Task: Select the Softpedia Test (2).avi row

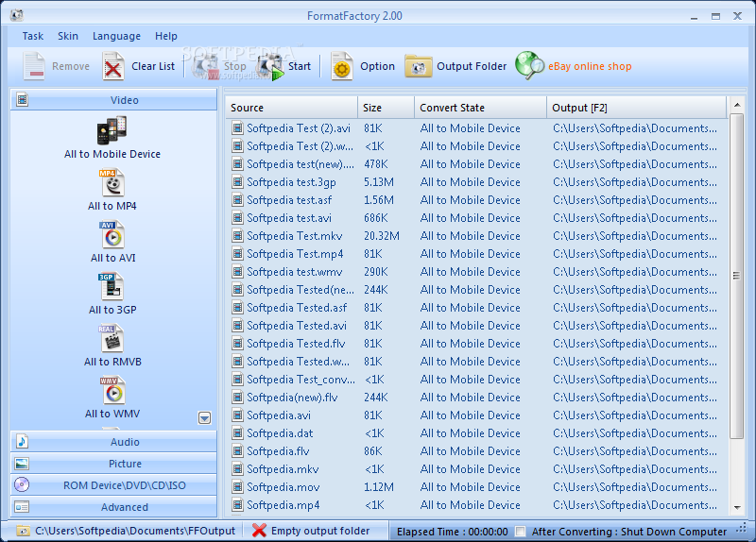Action: [x=476, y=128]
